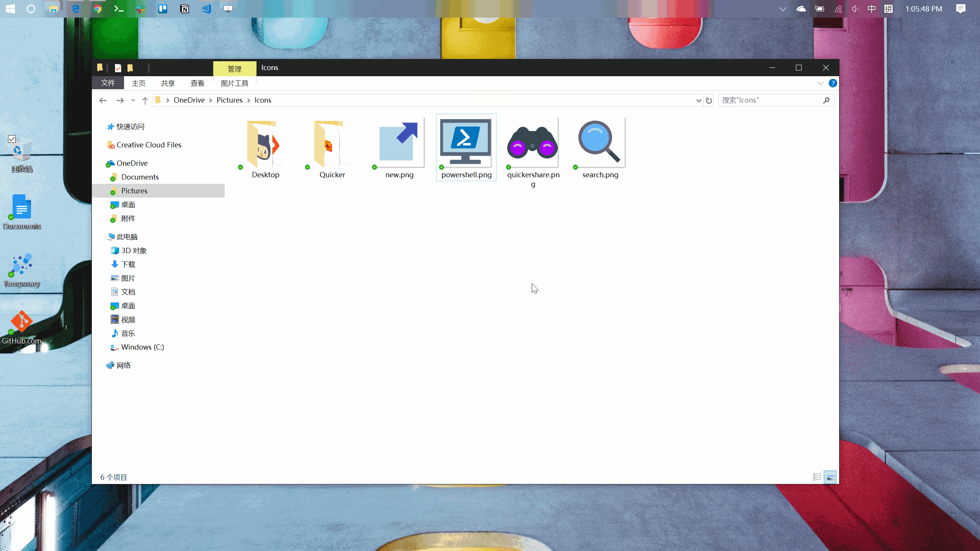This screenshot has height=551, width=980.
Task: Toggle the Recycle Bin checkbox on desktop
Action: click(x=12, y=139)
